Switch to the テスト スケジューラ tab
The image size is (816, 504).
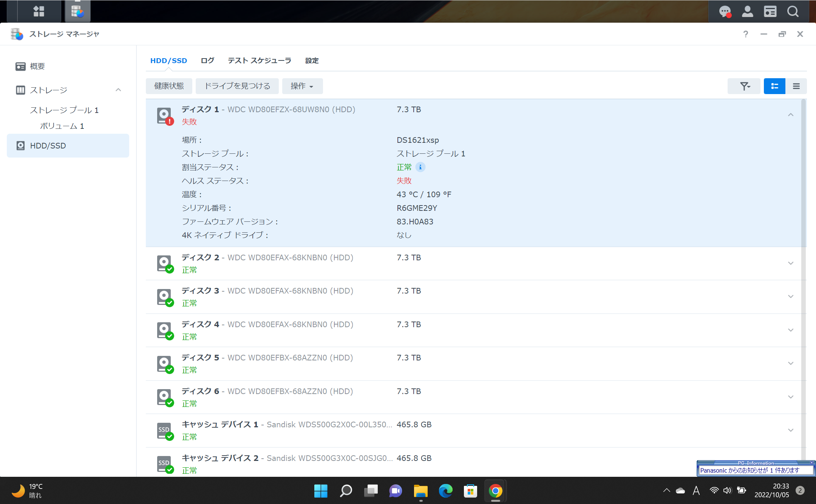pos(259,60)
